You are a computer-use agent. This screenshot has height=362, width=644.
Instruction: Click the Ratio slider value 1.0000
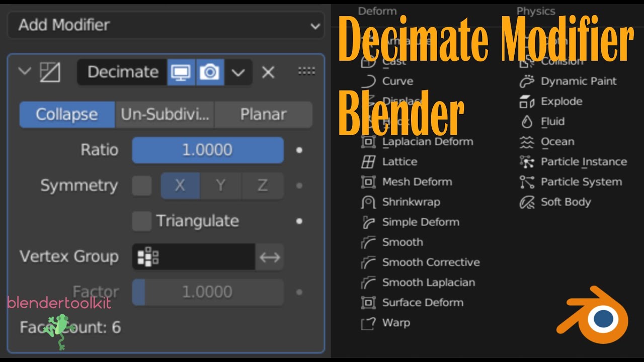point(208,150)
